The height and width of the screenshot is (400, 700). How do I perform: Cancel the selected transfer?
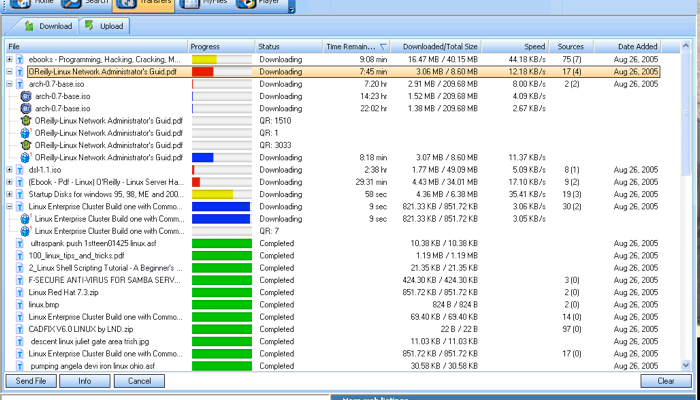(x=139, y=381)
